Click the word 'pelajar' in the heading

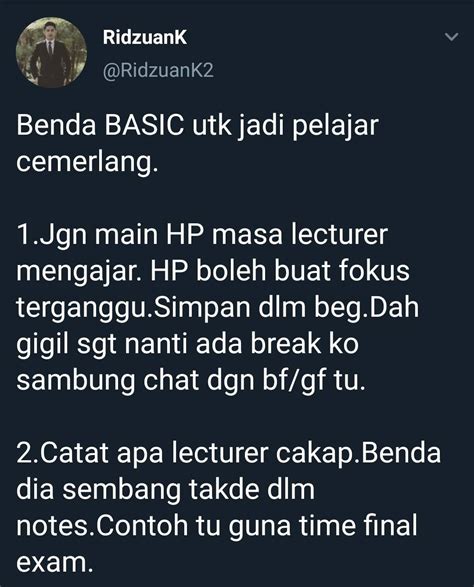[x=335, y=126]
